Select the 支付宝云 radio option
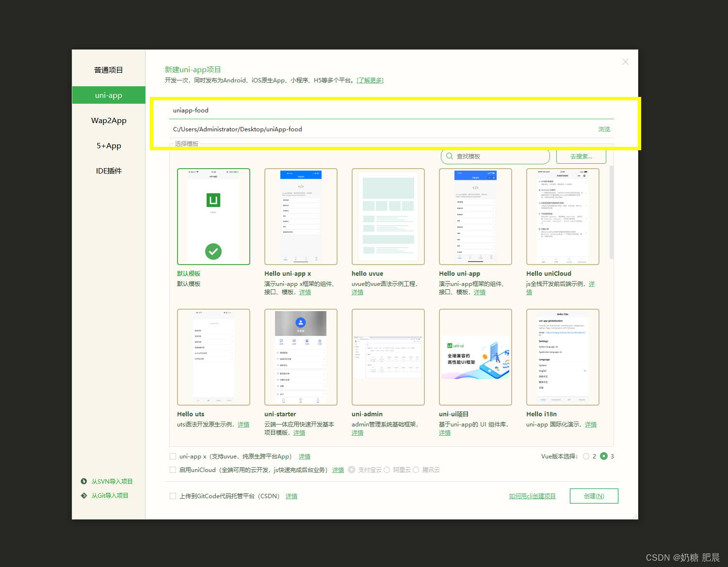The width and height of the screenshot is (728, 567). 352,470
